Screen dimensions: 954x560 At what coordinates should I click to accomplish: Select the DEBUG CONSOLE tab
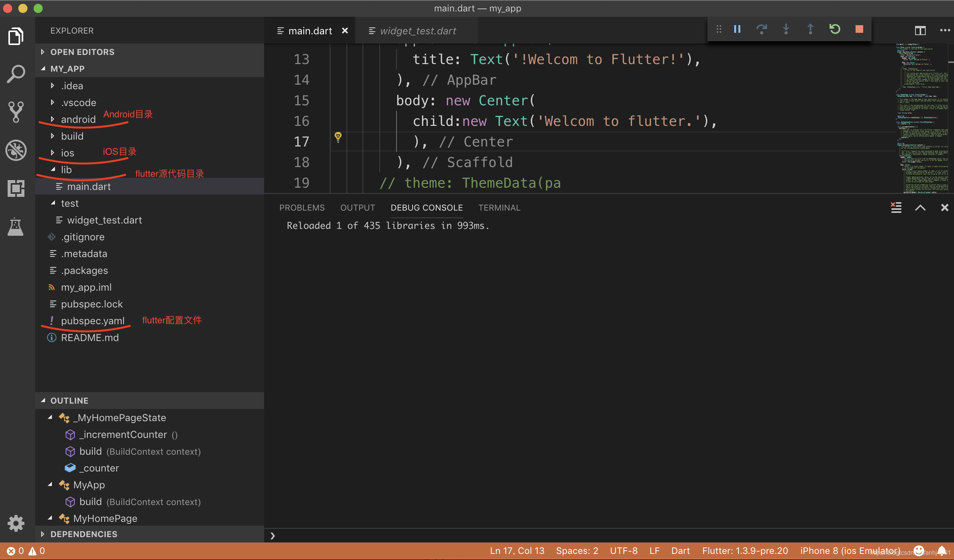coord(427,208)
